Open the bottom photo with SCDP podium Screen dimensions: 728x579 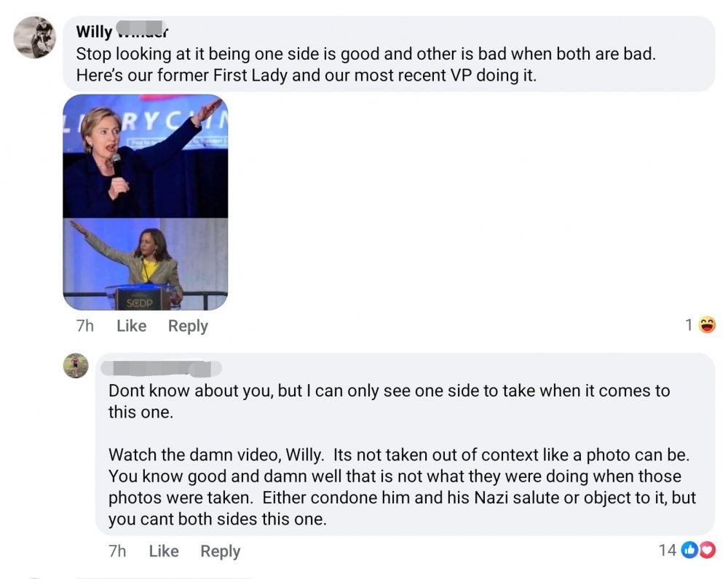[146, 264]
